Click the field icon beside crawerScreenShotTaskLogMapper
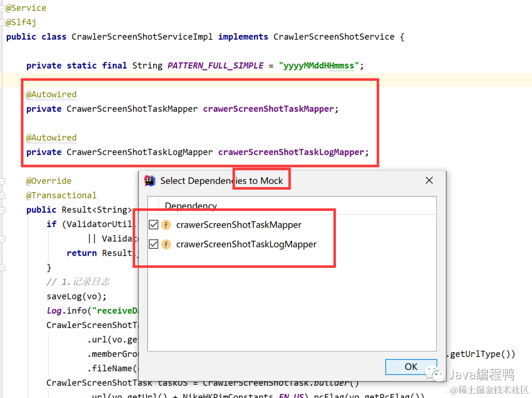This screenshot has width=532, height=398. tap(166, 244)
